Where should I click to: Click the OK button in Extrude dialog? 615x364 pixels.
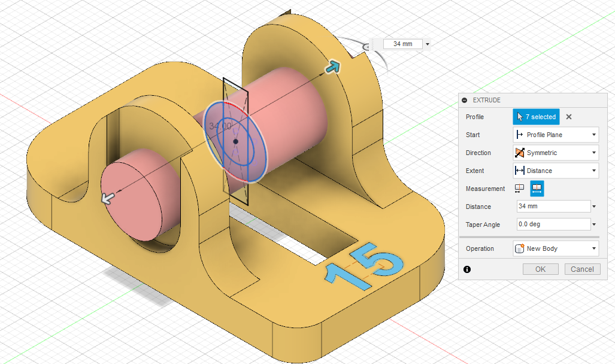coord(541,269)
